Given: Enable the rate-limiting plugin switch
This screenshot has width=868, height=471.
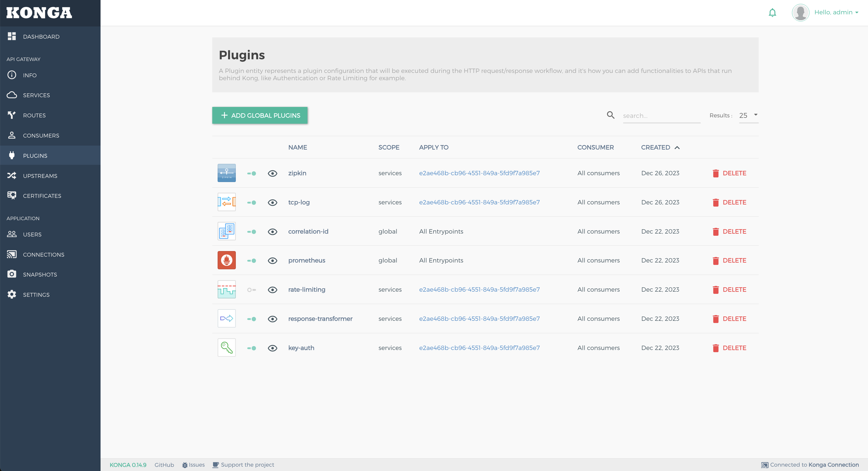Looking at the screenshot, I should pyautogui.click(x=251, y=290).
